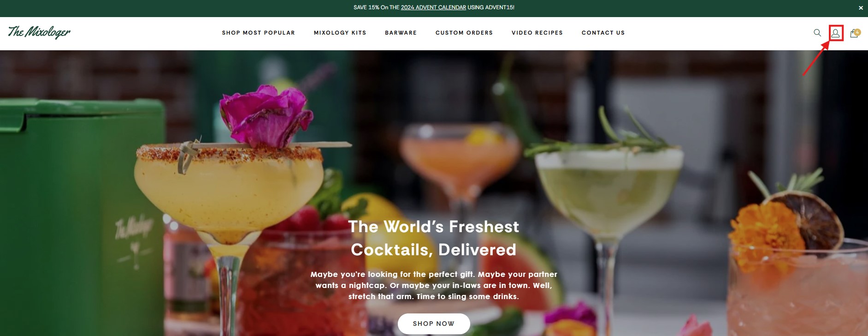Click the hero paragraph about slinging drinks
This screenshot has width=868, height=336.
tap(434, 285)
